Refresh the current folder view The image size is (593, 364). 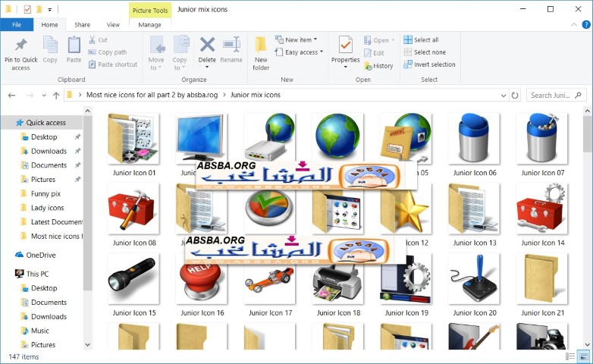515,96
